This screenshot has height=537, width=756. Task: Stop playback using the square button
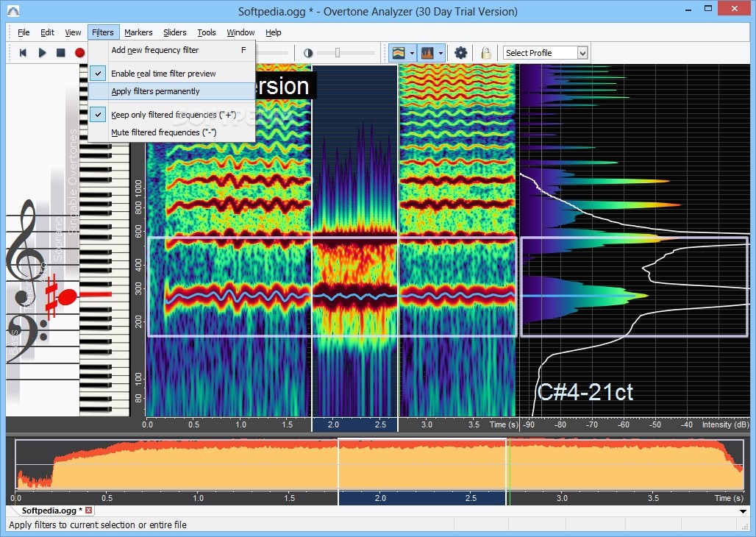pyautogui.click(x=61, y=52)
